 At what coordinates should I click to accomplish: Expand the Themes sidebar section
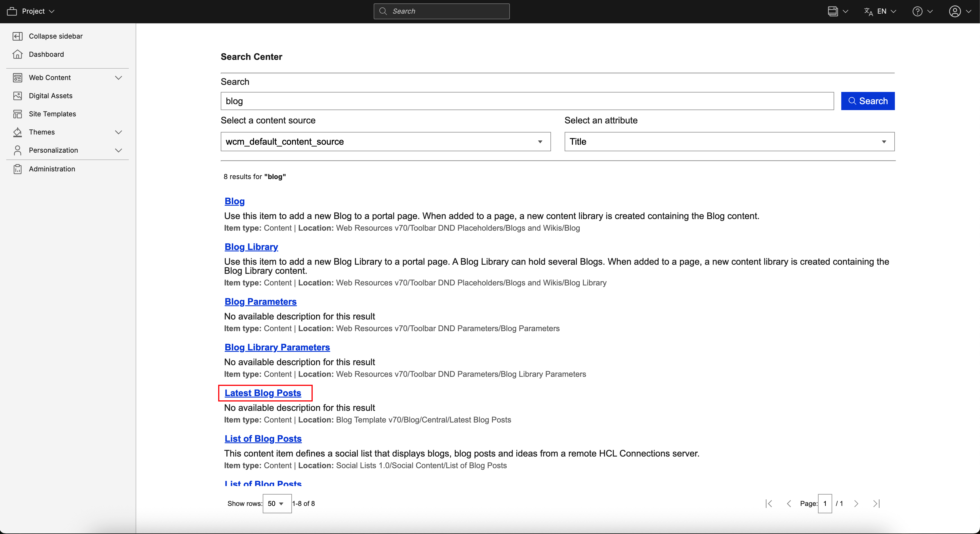coord(118,132)
